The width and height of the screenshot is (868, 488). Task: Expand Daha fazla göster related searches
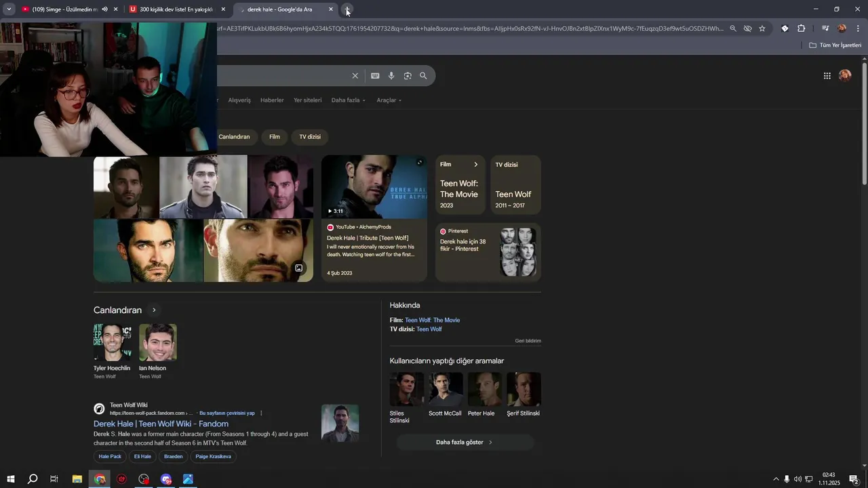[x=465, y=443]
